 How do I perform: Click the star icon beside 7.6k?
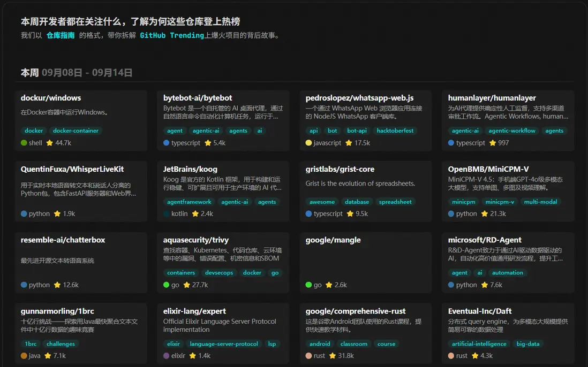[485, 285]
